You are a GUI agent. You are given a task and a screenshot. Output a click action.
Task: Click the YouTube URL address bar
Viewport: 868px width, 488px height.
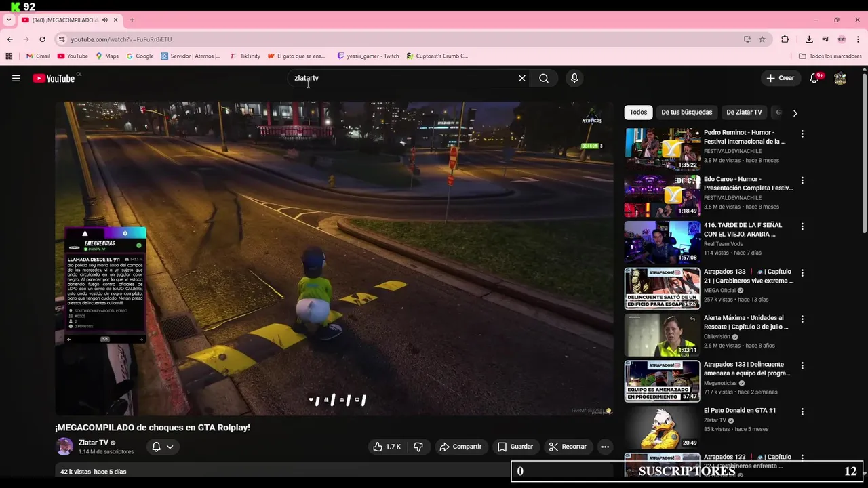click(400, 39)
